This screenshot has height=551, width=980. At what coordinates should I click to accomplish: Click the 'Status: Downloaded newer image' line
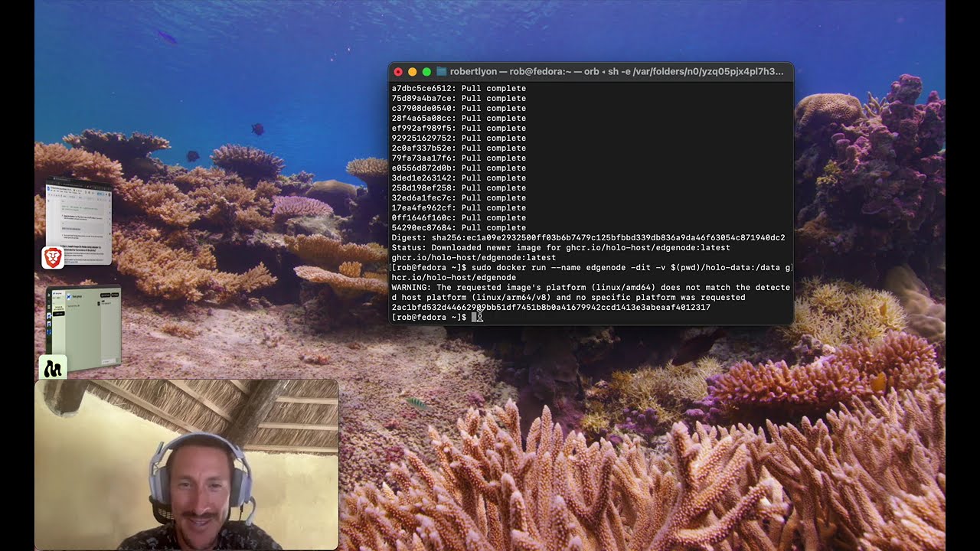pyautogui.click(x=560, y=247)
